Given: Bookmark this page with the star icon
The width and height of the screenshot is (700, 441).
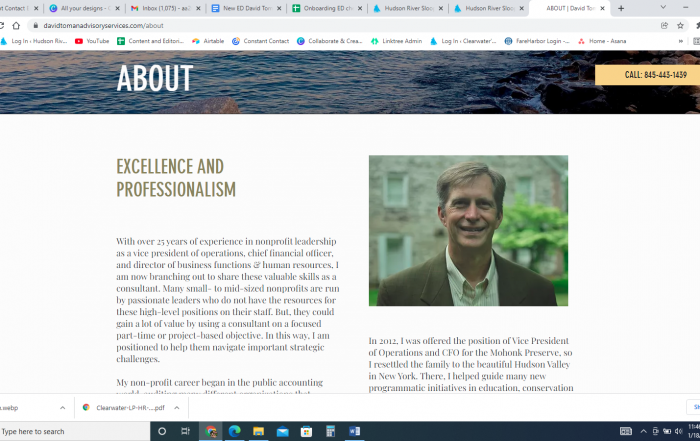Looking at the screenshot, I should coord(680,25).
